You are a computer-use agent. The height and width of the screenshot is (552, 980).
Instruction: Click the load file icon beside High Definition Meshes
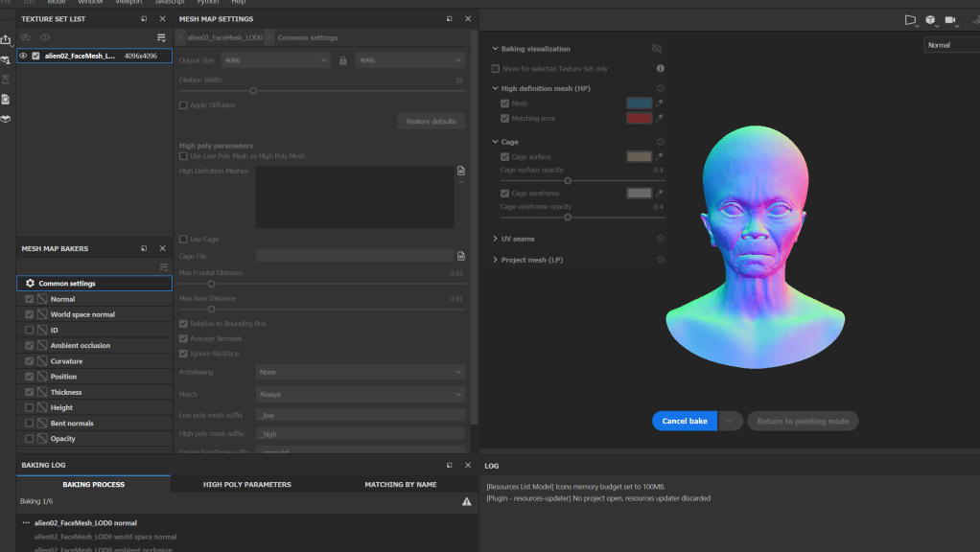461,171
